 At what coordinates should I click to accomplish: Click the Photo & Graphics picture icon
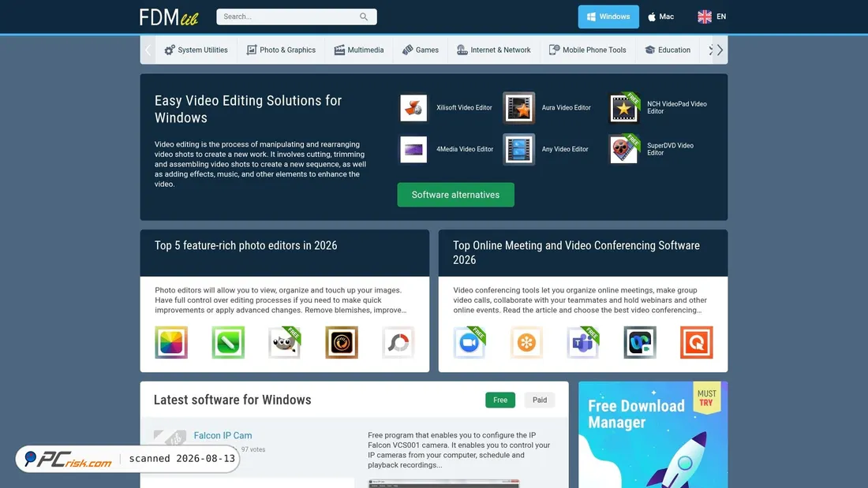(251, 50)
